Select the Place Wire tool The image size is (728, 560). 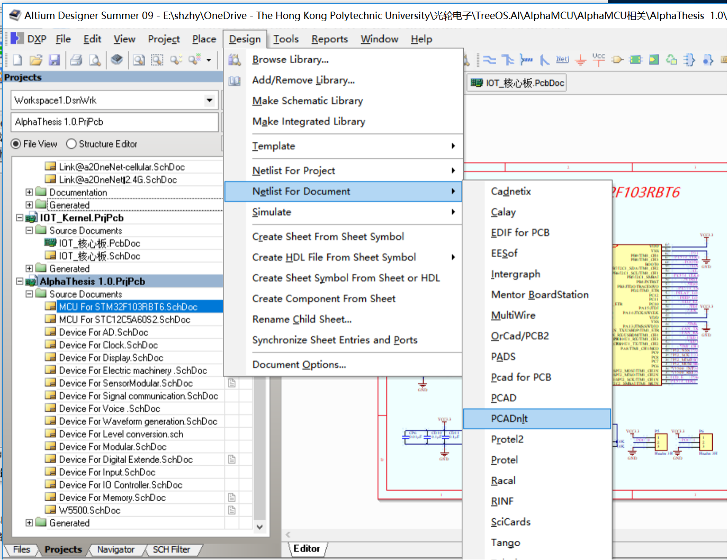[490, 60]
